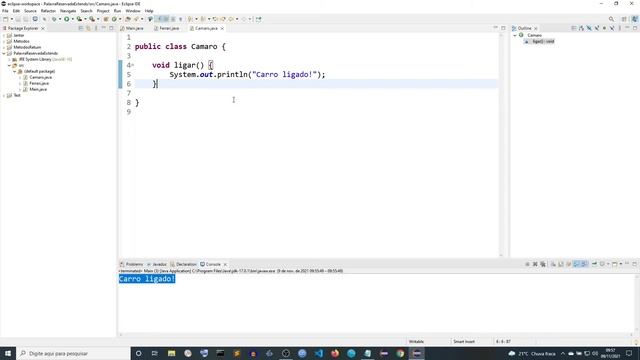Collapse the PalavraReservadaExtends project

point(4,53)
